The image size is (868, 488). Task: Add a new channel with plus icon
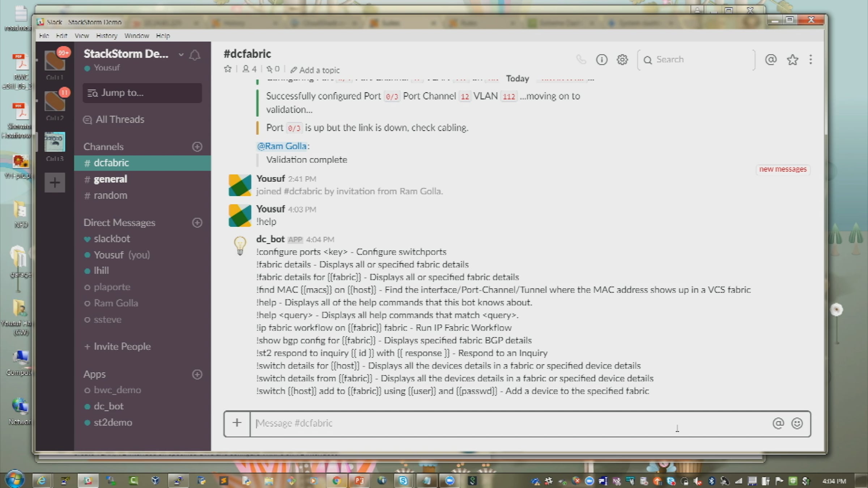pos(197,147)
